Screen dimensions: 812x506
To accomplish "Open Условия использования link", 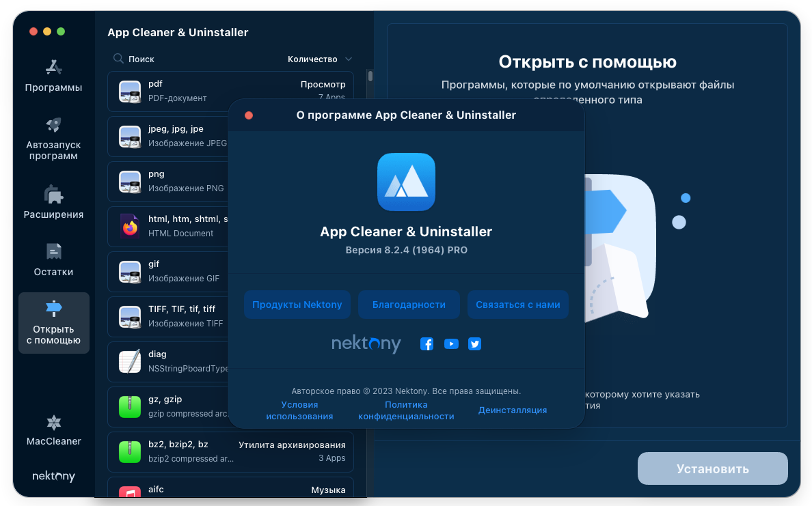I will click(299, 410).
